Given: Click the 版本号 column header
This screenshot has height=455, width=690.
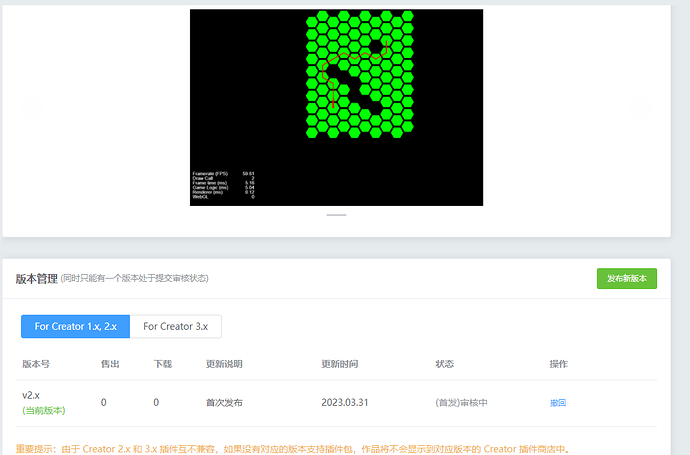Looking at the screenshot, I should coord(36,364).
